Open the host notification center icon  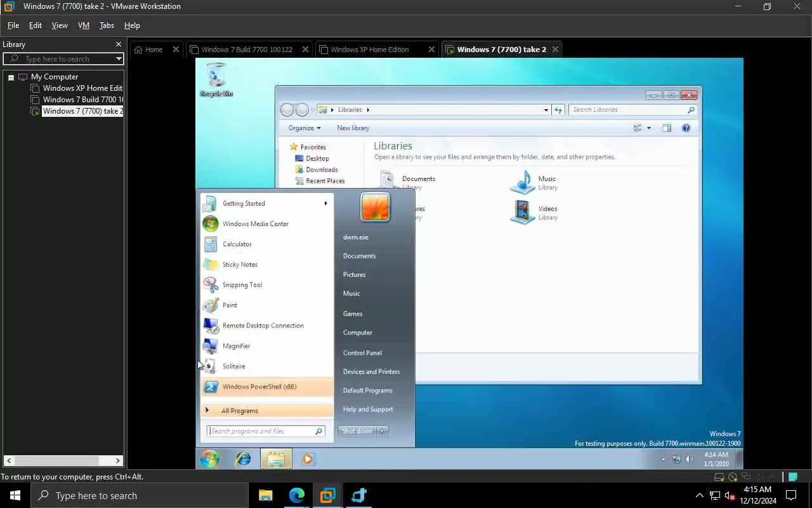click(791, 495)
